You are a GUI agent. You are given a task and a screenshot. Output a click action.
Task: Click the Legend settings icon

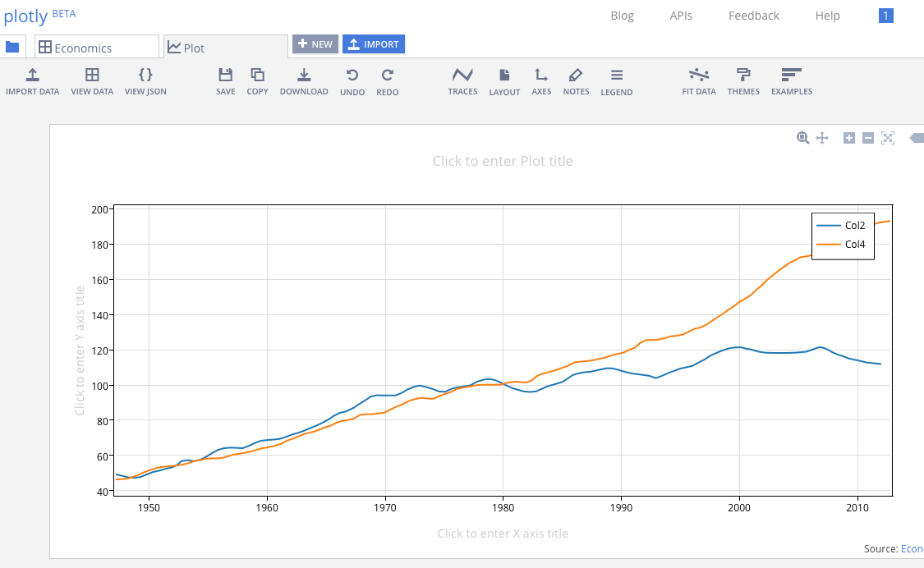[617, 80]
